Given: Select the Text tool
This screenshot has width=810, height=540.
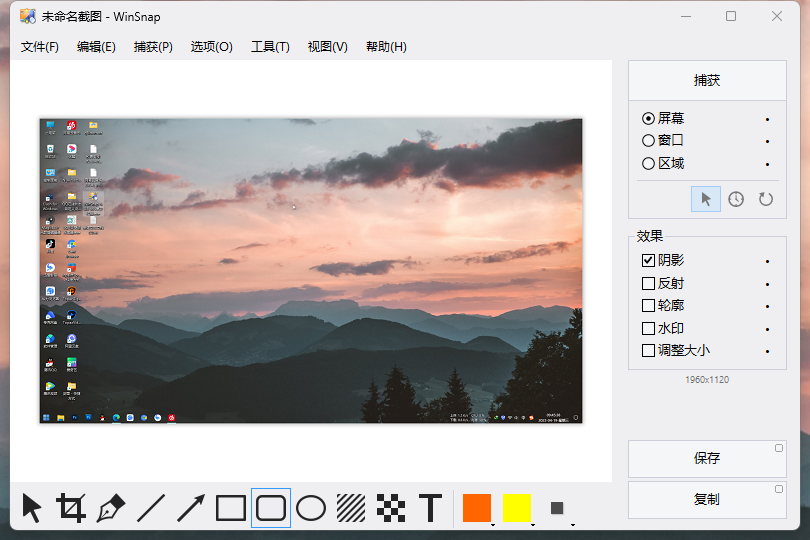Looking at the screenshot, I should pyautogui.click(x=430, y=508).
